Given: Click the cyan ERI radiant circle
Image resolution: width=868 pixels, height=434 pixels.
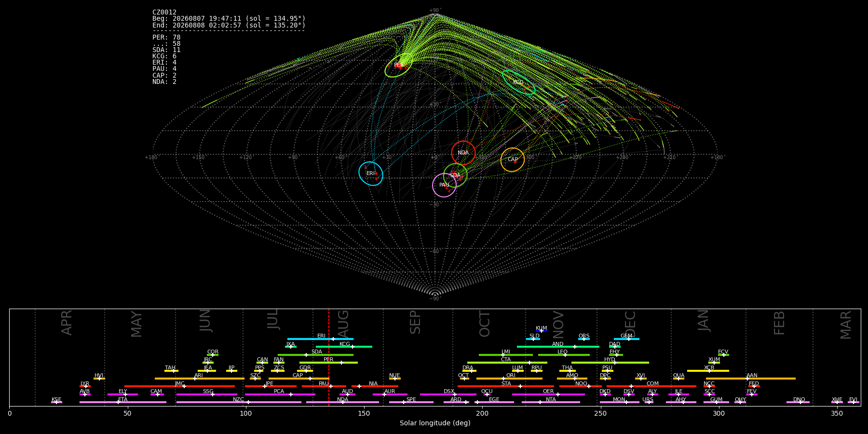Looking at the screenshot, I should point(371,174).
